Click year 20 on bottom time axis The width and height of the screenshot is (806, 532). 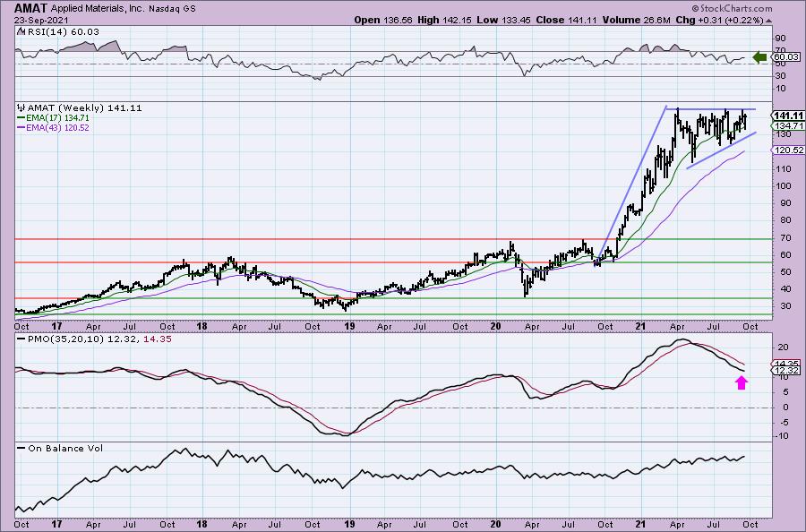(x=495, y=524)
